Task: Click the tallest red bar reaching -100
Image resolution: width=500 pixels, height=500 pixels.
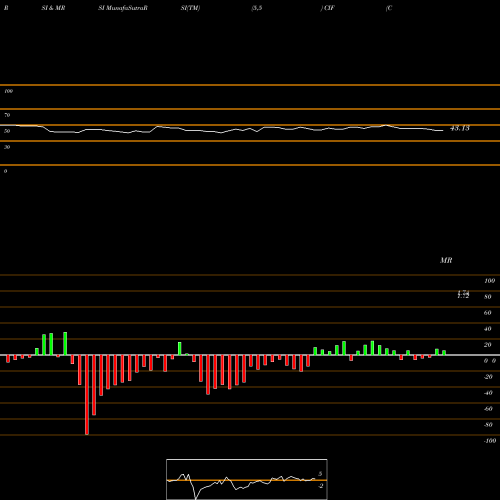Action: (87, 395)
